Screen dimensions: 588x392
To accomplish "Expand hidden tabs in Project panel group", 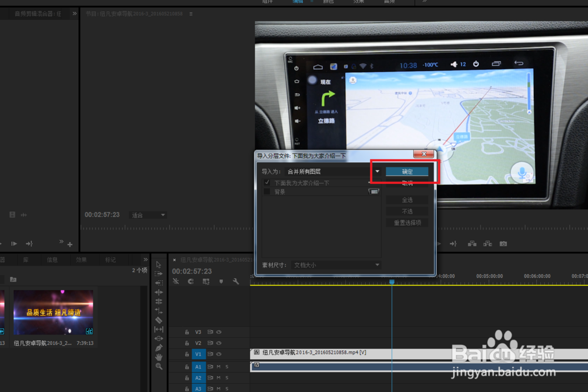I will tap(145, 260).
